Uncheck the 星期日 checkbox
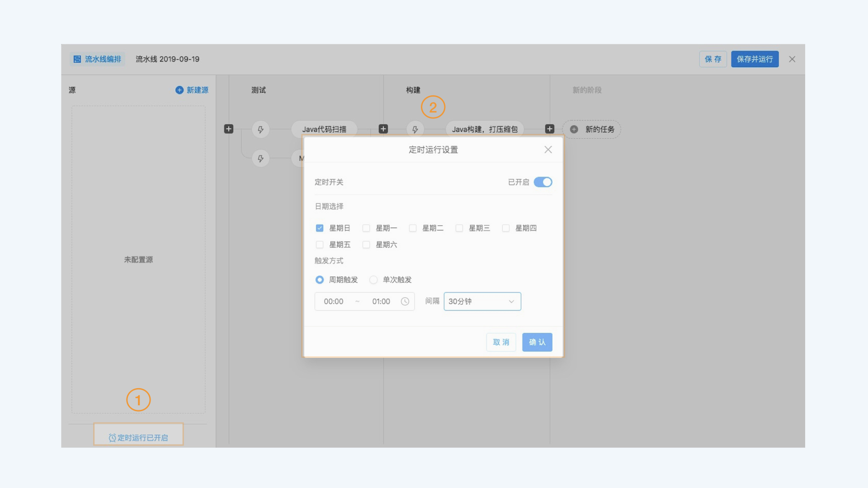Image resolution: width=868 pixels, height=488 pixels. point(320,228)
